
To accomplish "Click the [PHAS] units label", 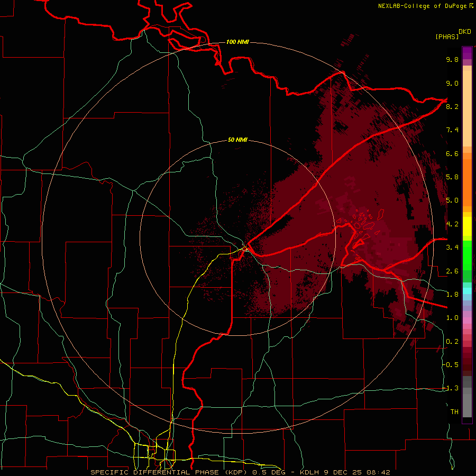I will pyautogui.click(x=447, y=36).
